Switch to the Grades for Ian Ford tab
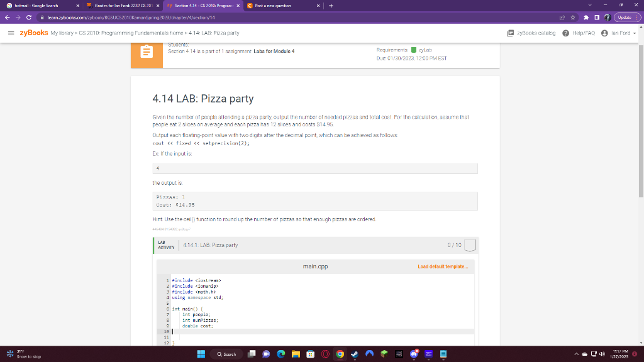 pos(123,6)
